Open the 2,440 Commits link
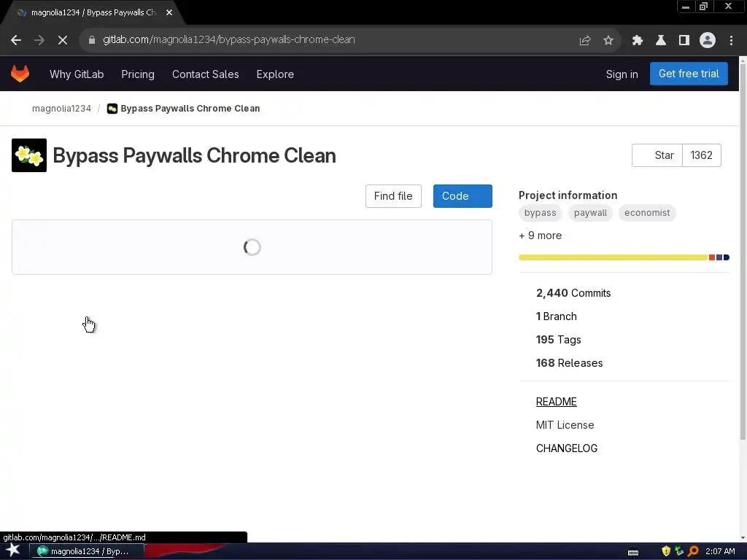 (573, 293)
